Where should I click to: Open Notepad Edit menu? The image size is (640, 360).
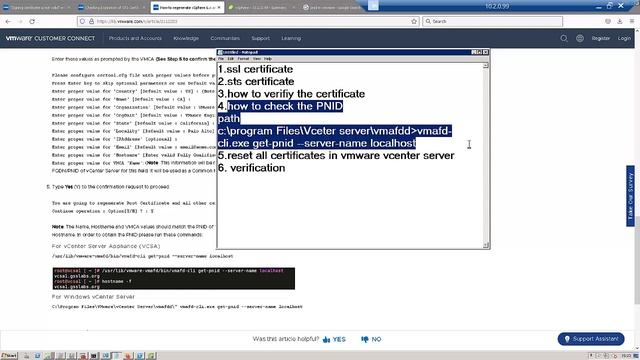231,59
